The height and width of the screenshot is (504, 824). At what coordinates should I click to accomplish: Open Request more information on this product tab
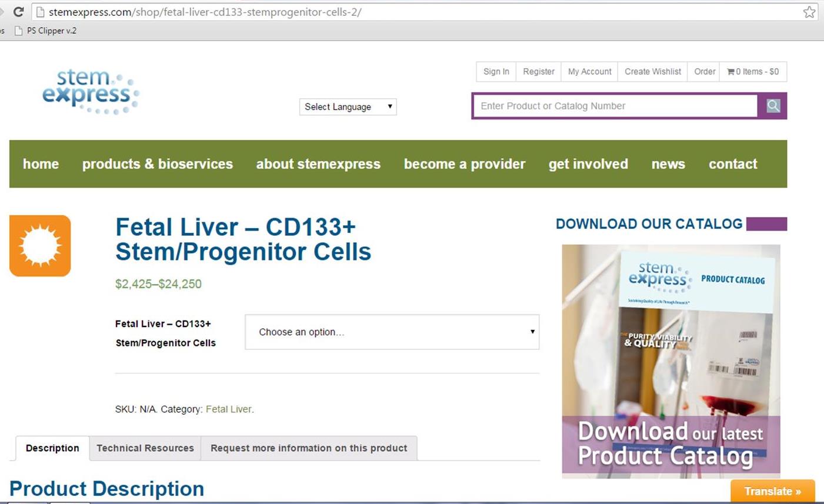click(309, 448)
